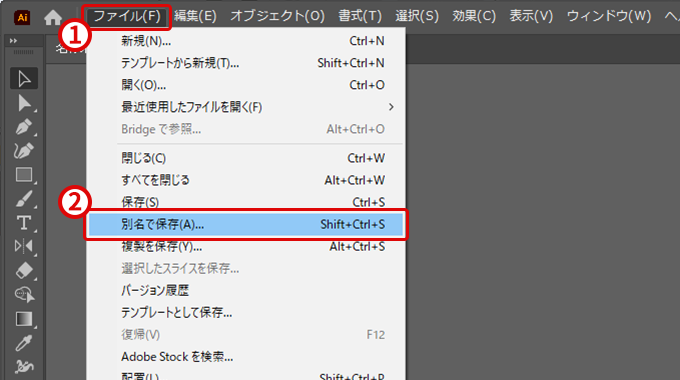
Task: Select the Curvature tool
Action: pyautogui.click(x=24, y=151)
